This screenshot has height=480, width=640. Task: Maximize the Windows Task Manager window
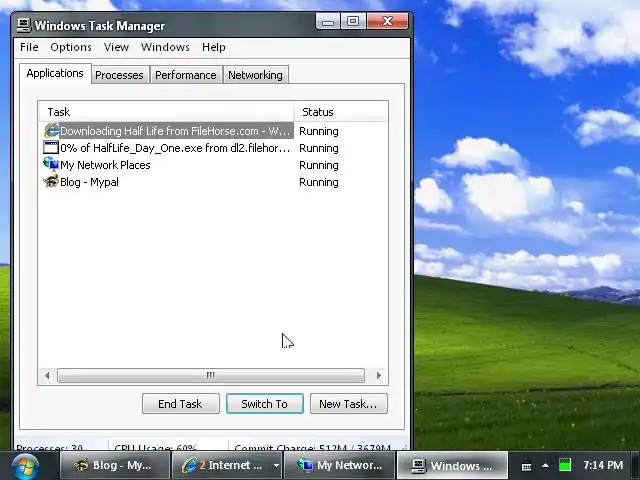pyautogui.click(x=353, y=21)
